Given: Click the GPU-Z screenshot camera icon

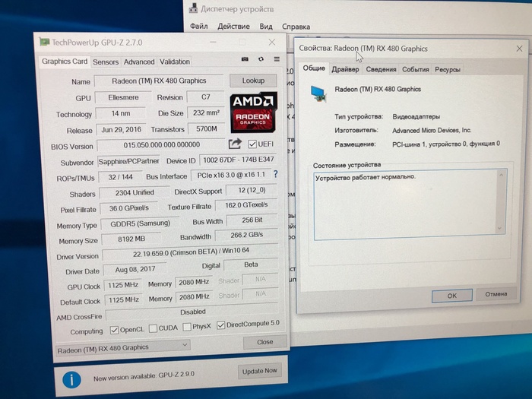Looking at the screenshot, I should click(x=245, y=59).
